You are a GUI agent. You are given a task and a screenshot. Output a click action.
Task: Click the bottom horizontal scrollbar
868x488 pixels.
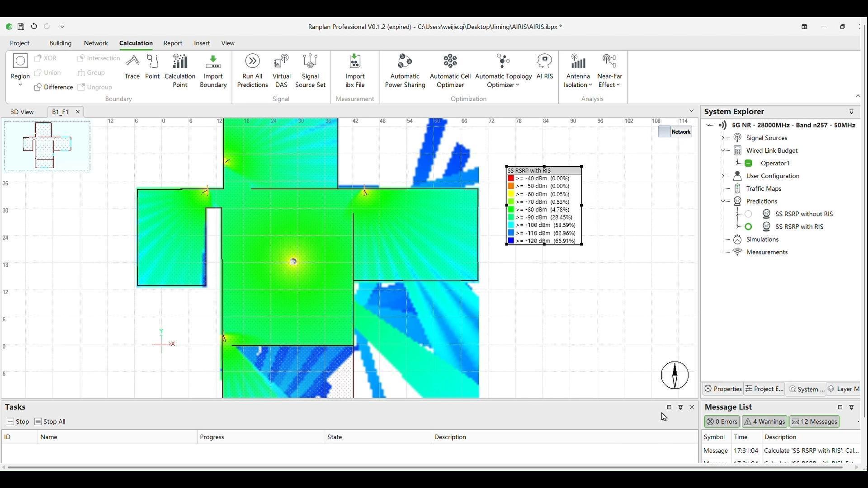click(425, 467)
